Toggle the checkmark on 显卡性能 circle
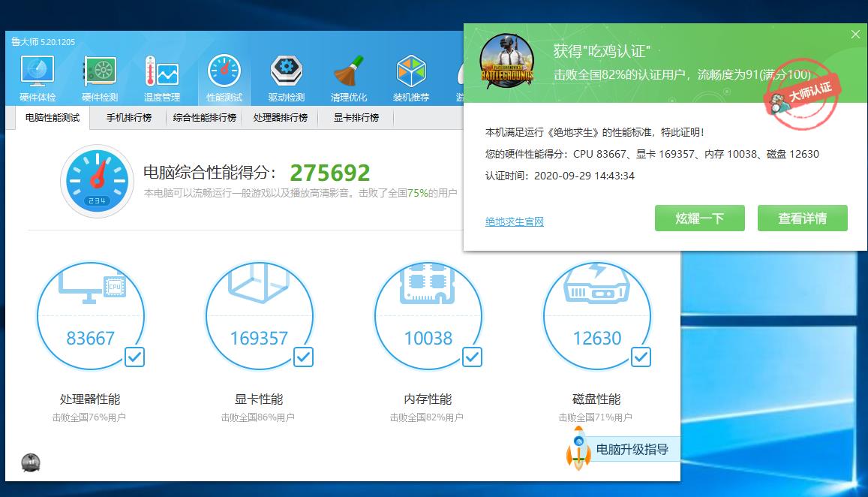The width and height of the screenshot is (868, 497). coord(303,358)
